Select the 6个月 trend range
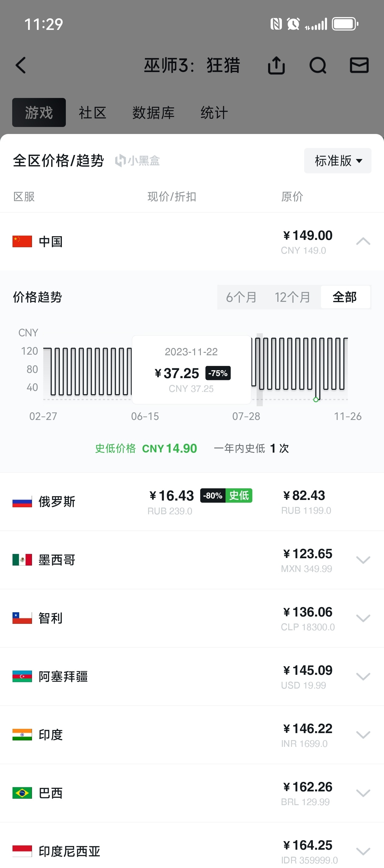Viewport: 384px width, 868px height. tap(241, 297)
